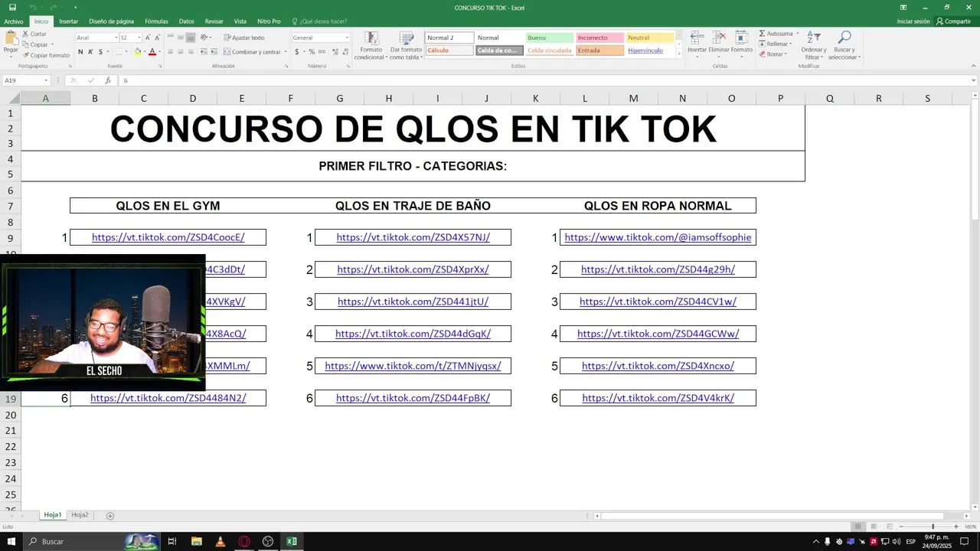Toggle underline S formatting
The height and width of the screenshot is (551, 980).
[x=100, y=52]
